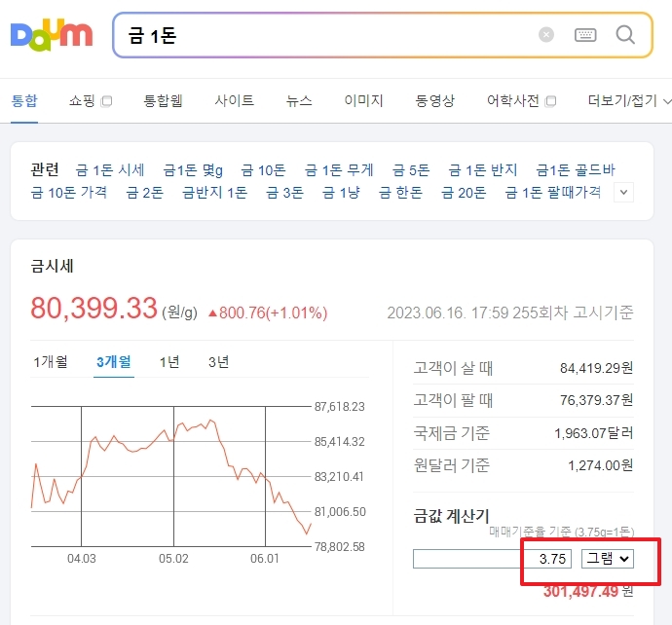Image resolution: width=672 pixels, height=625 pixels.
Task: Show the 1개월 chart period
Action: [51, 362]
